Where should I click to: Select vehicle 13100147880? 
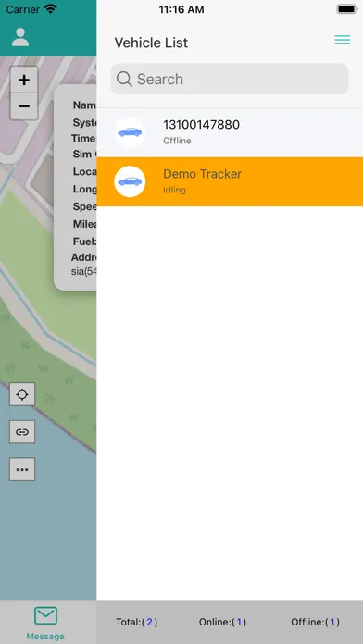pos(230,132)
